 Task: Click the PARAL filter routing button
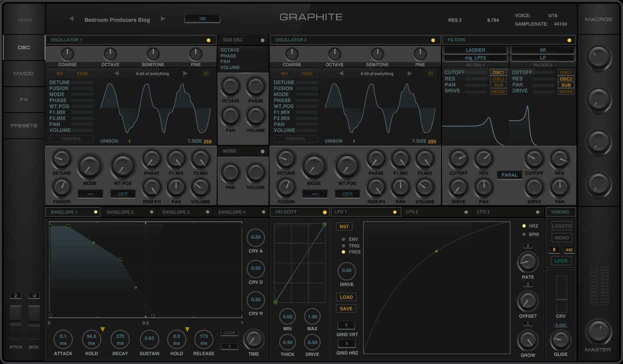pyautogui.click(x=509, y=175)
